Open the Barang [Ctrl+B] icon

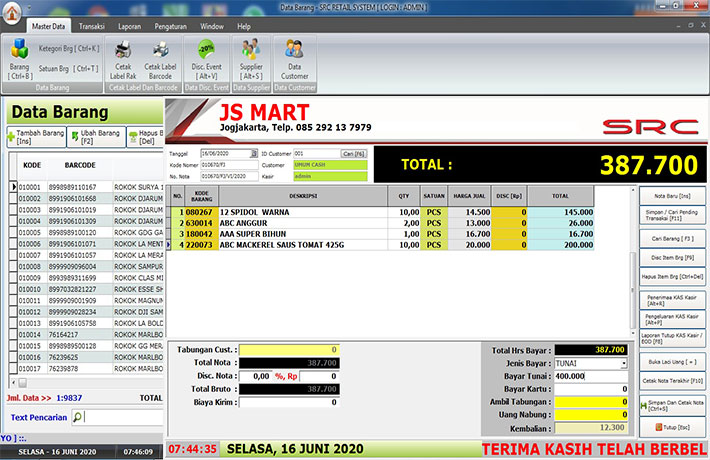19,59
